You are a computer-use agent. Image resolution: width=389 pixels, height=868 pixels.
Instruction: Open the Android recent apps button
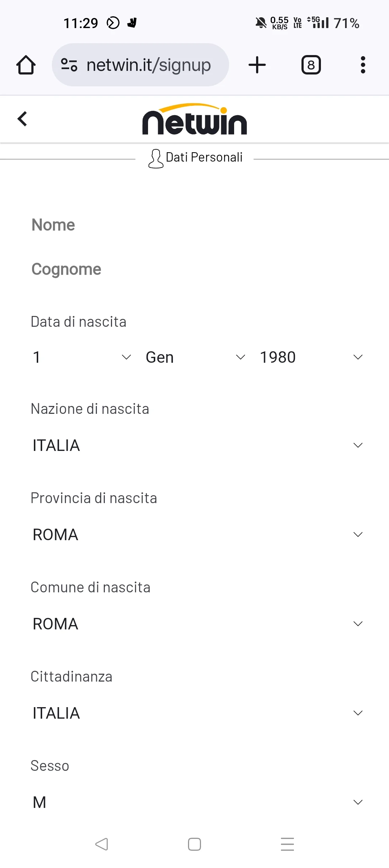click(287, 844)
